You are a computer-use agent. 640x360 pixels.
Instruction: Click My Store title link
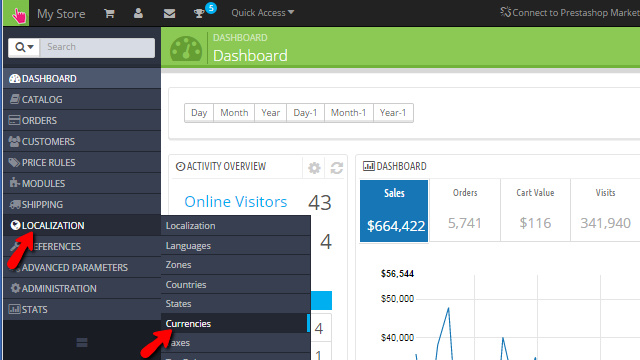[61, 14]
